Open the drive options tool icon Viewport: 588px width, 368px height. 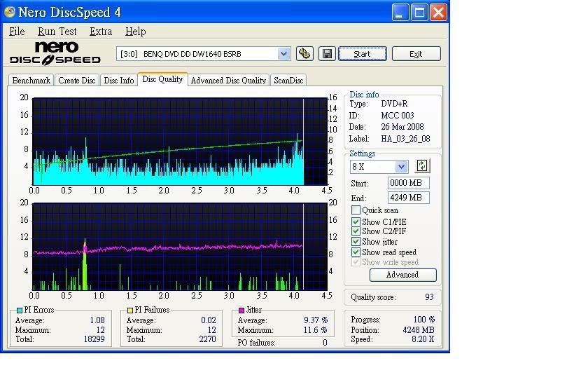(304, 54)
